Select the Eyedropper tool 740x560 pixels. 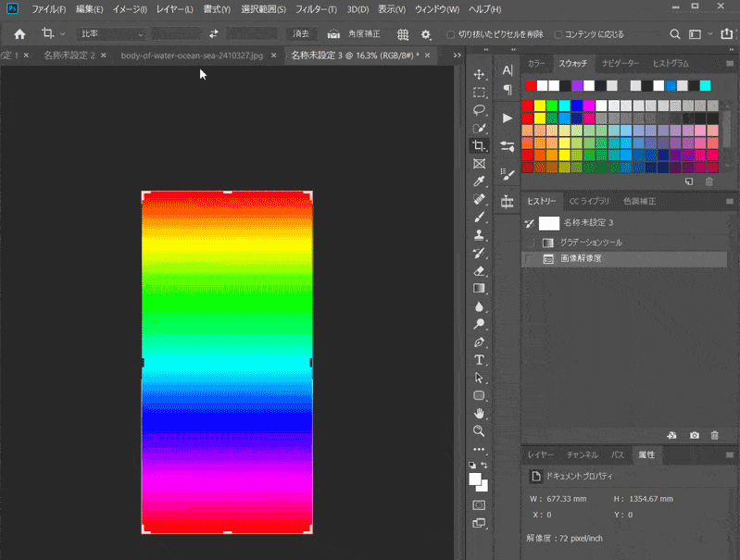pos(479,181)
